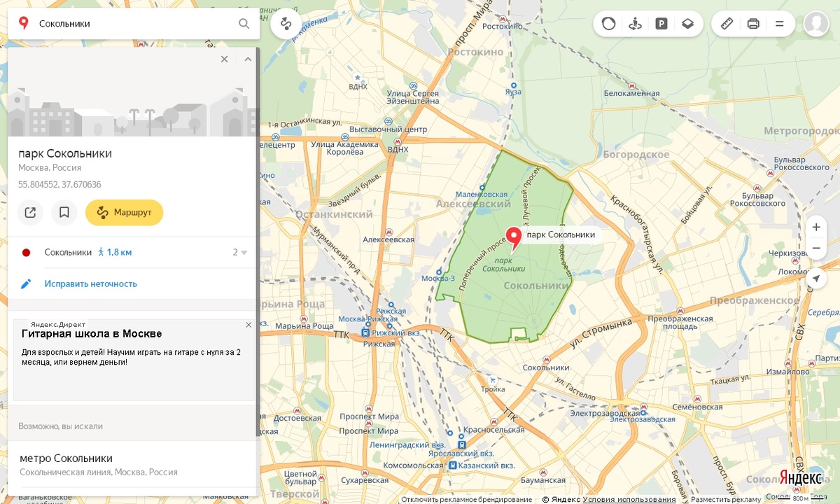Screen dimensions: 840x504
Task: Click the print map icon
Action: point(753,24)
